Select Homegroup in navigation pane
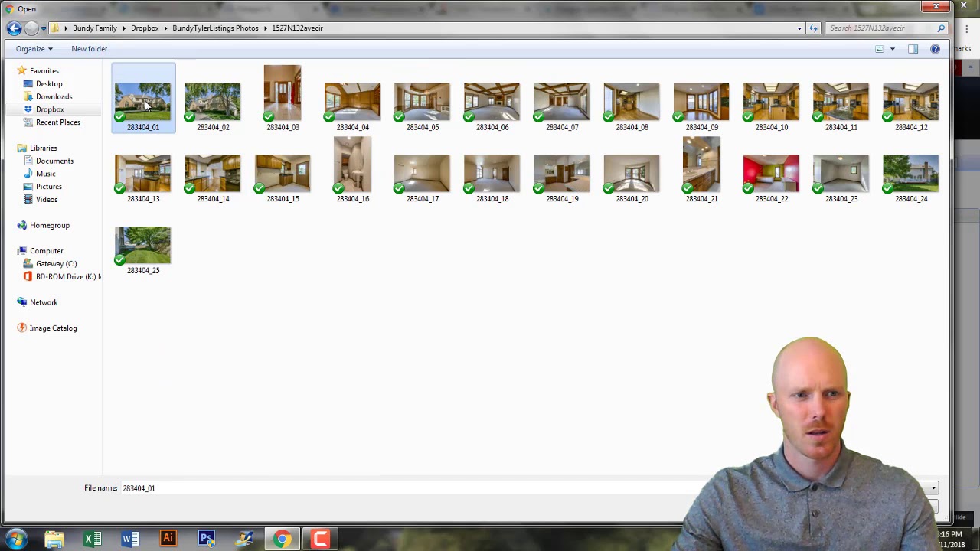Viewport: 980px width, 551px height. coord(49,226)
